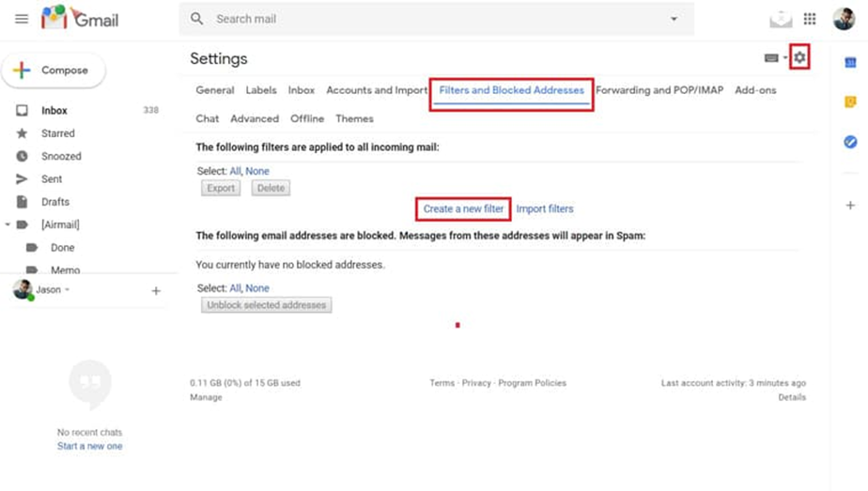Screen dimensions: 868x491
Task: Open the Google Tasks side panel icon
Action: (850, 142)
